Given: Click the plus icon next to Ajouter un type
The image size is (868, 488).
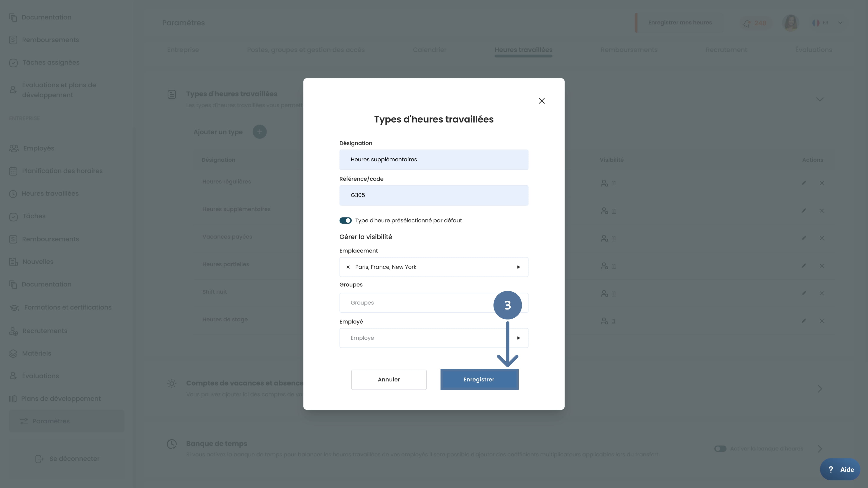Looking at the screenshot, I should coord(260,132).
